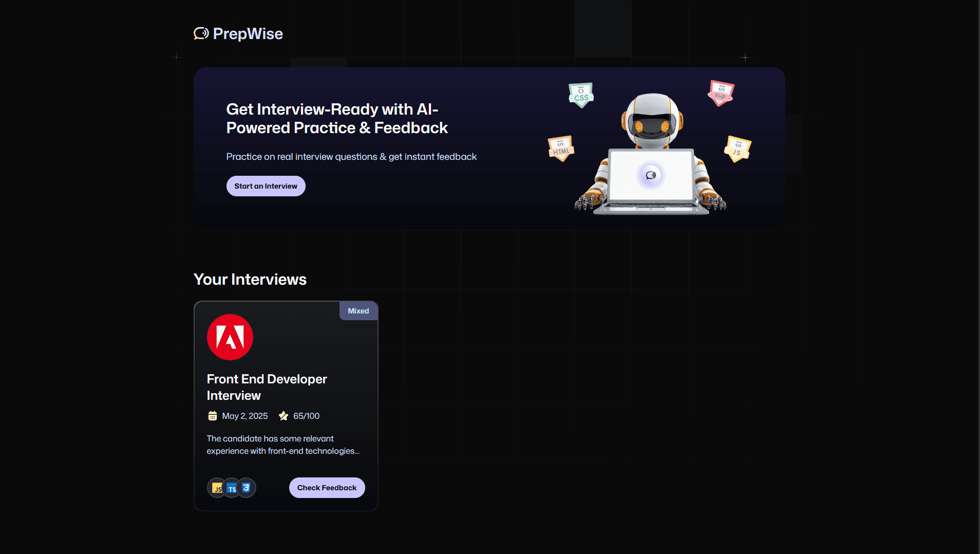The height and width of the screenshot is (554, 980).
Task: Select the JavaScript tech icon on the card
Action: tap(217, 488)
